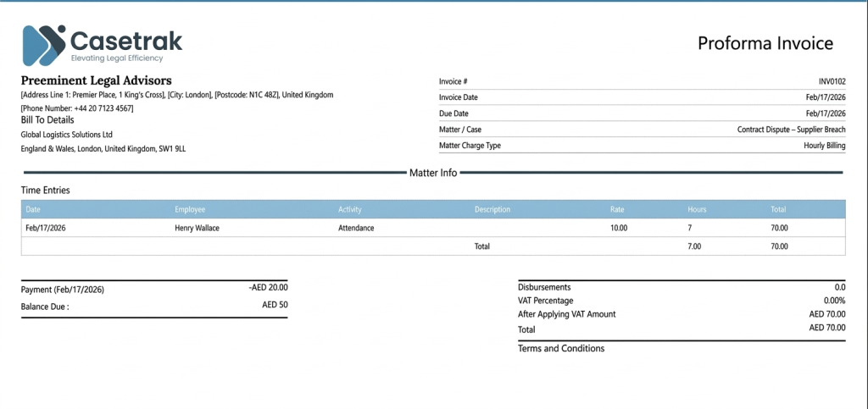
Task: Click the Date column header
Action: click(x=33, y=208)
